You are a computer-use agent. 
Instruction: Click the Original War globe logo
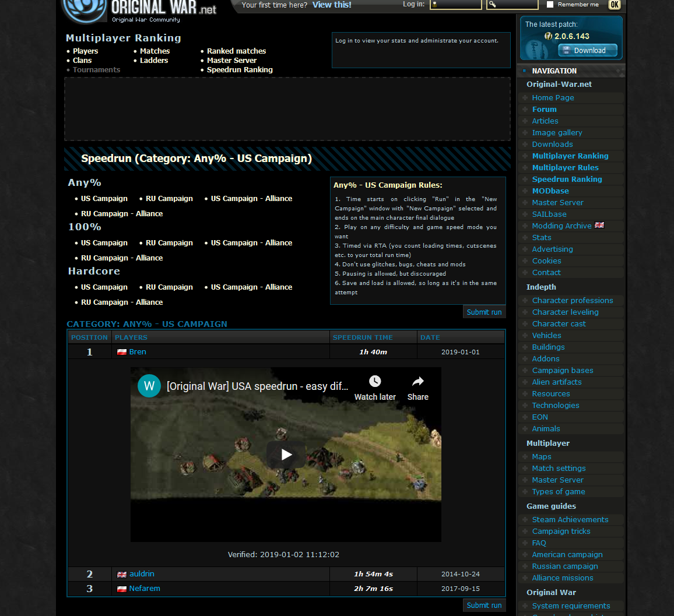(84, 9)
